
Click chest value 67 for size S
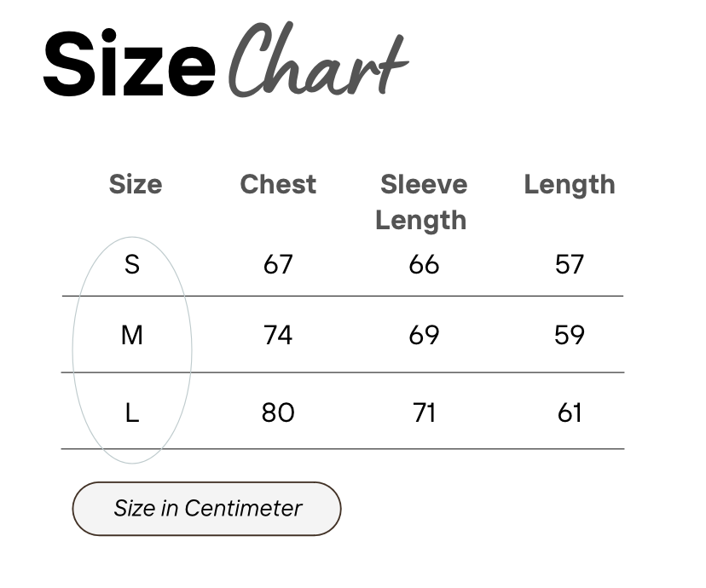tap(278, 264)
